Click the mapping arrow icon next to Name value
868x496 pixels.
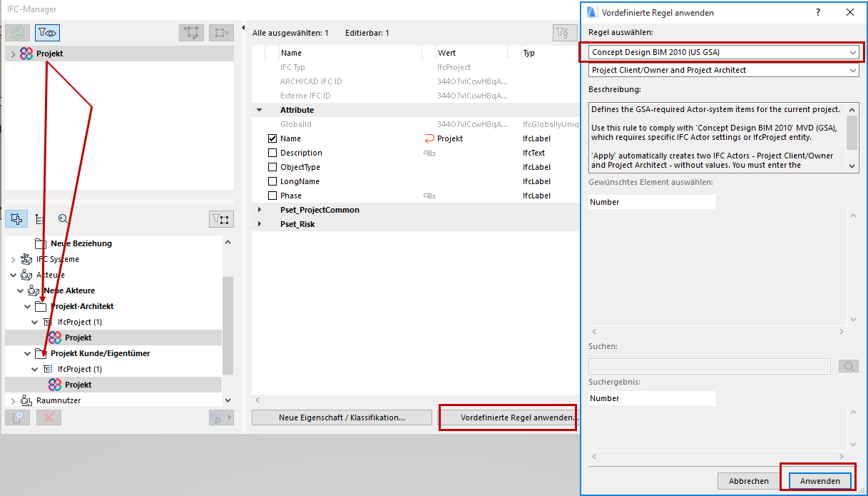(x=429, y=138)
